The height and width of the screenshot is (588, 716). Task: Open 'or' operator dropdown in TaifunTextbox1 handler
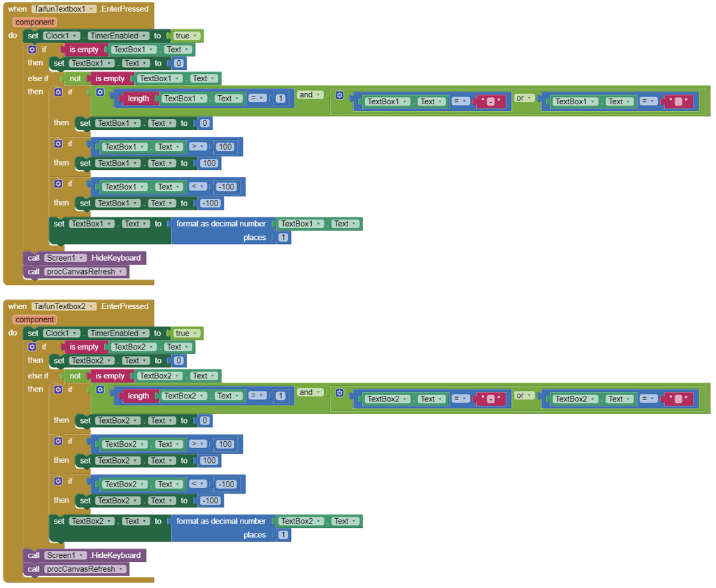click(529, 99)
